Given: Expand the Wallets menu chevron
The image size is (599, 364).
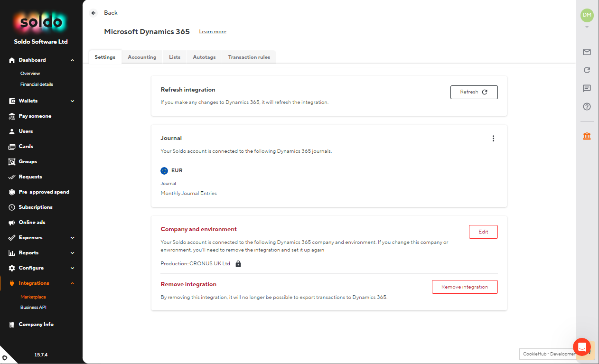Looking at the screenshot, I should pos(73,101).
